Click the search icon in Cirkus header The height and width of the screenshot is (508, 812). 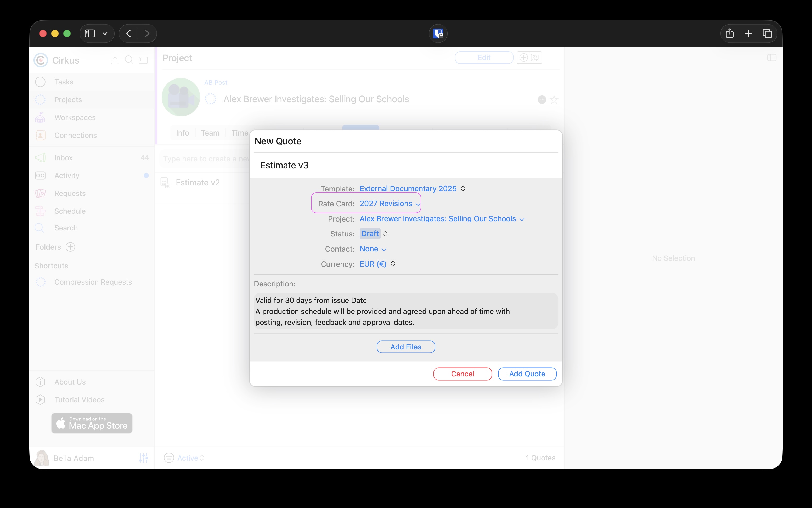pos(129,60)
